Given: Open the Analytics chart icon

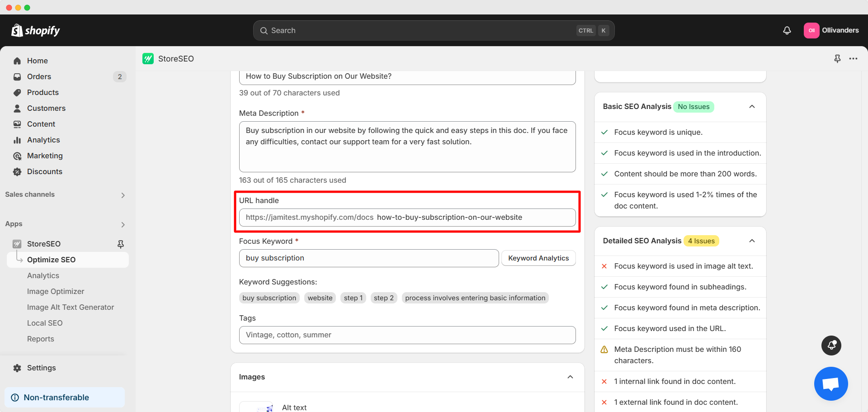Looking at the screenshot, I should (17, 140).
